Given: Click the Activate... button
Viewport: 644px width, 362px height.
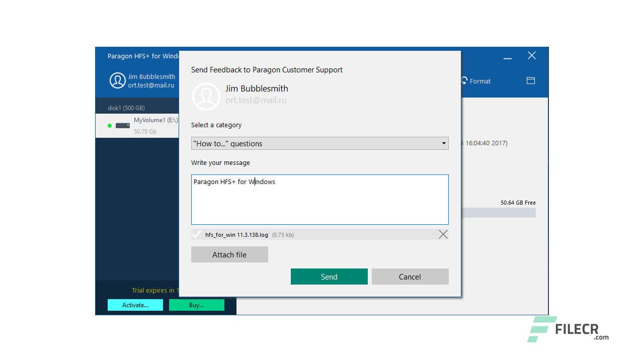Looking at the screenshot, I should [x=135, y=305].
